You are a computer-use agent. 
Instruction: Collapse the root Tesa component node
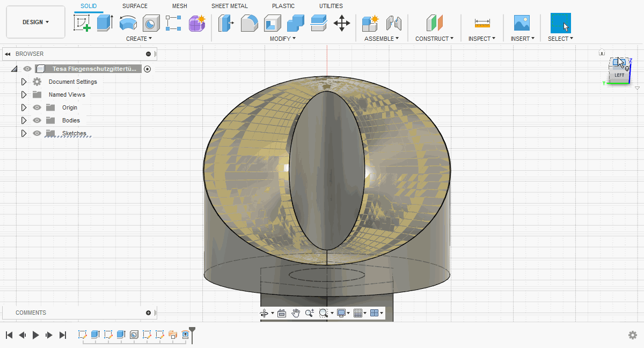14,69
